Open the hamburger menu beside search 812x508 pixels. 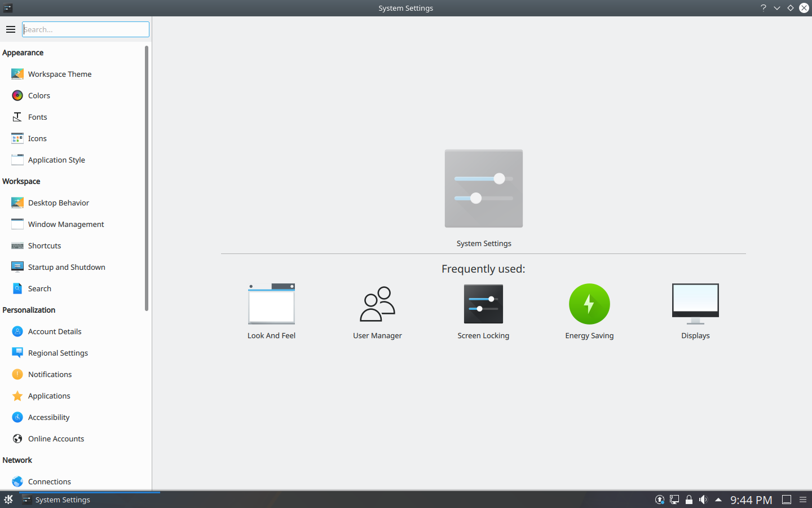[x=11, y=29]
